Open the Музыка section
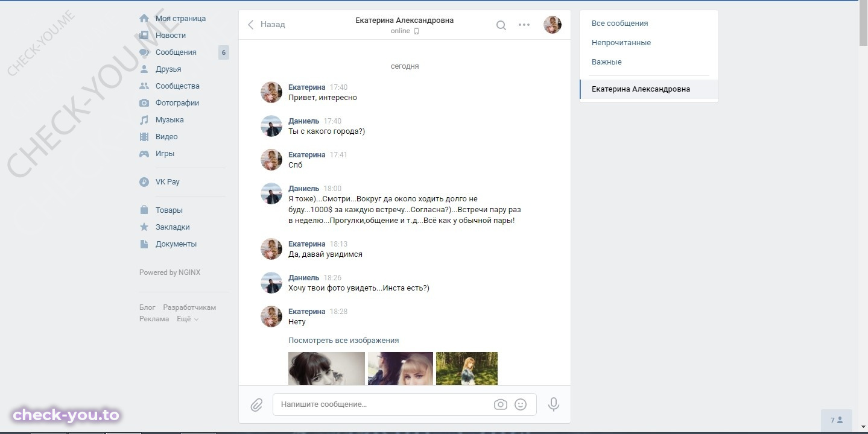 (169, 120)
